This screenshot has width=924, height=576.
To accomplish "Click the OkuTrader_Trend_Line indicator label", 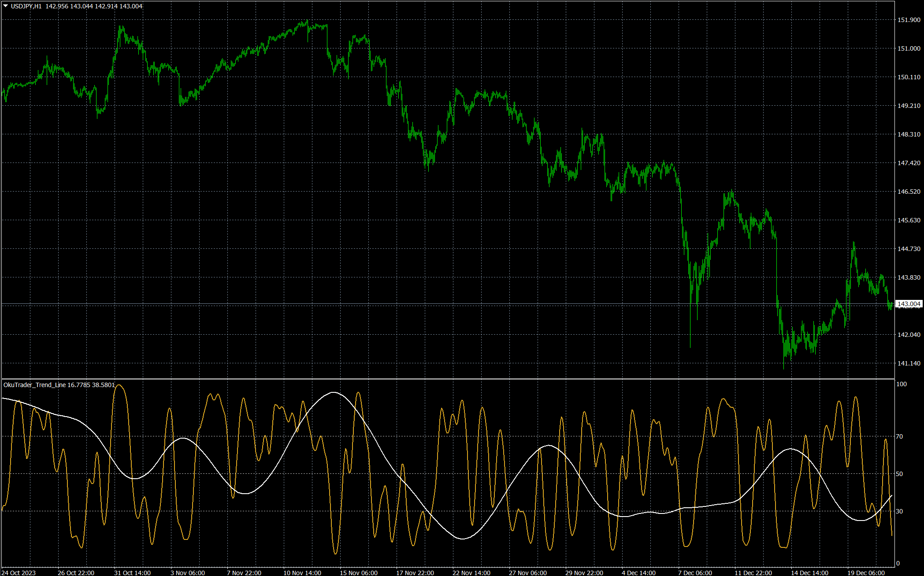I will pyautogui.click(x=34, y=385).
